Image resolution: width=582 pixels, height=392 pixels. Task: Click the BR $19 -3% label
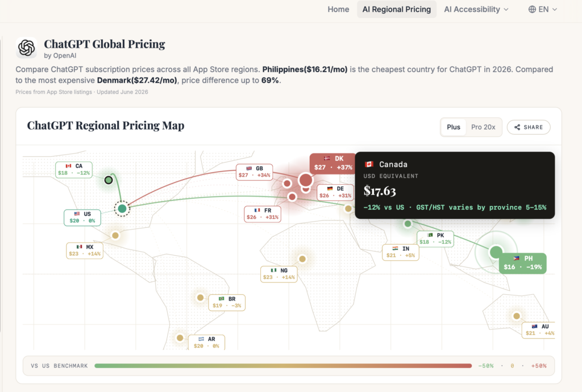tap(227, 303)
